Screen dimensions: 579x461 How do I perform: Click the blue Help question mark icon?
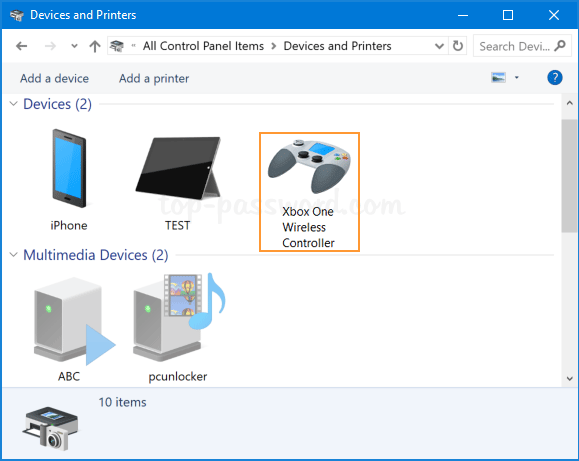[555, 78]
